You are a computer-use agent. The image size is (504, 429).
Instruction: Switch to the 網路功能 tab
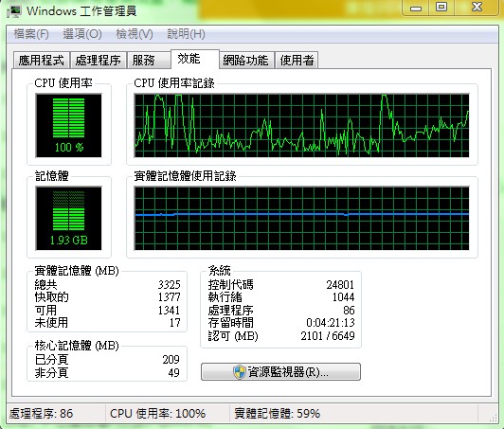coord(246,60)
